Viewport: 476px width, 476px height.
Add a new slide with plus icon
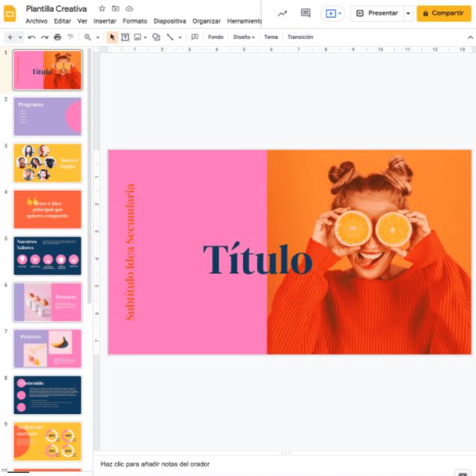pos(10,37)
